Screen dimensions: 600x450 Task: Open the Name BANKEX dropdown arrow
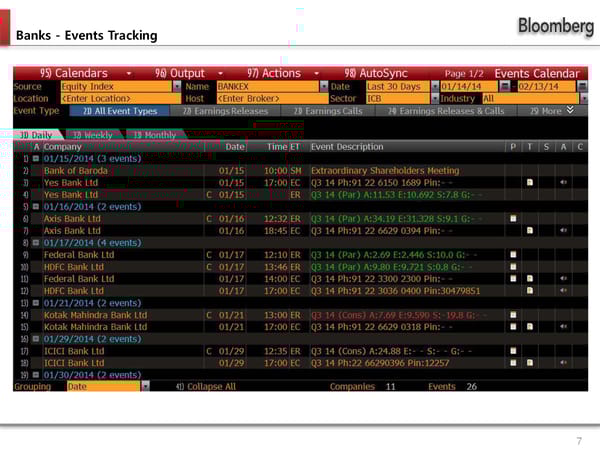324,86
